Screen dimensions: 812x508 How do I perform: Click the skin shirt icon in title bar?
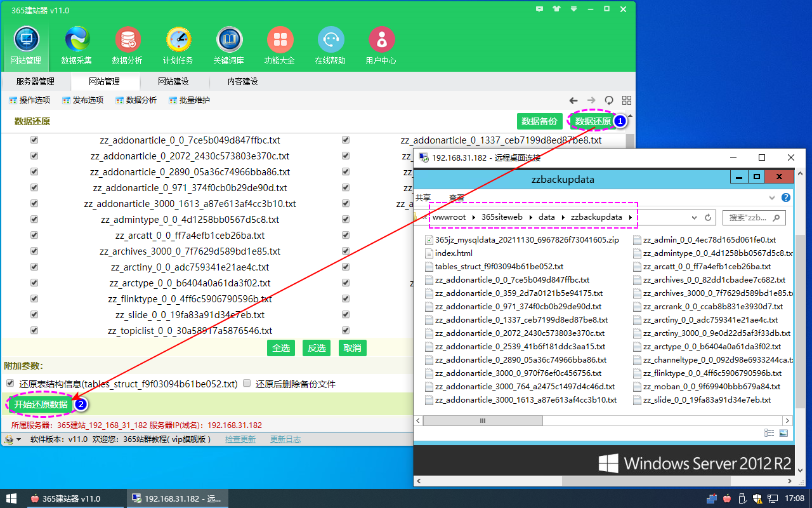click(556, 9)
